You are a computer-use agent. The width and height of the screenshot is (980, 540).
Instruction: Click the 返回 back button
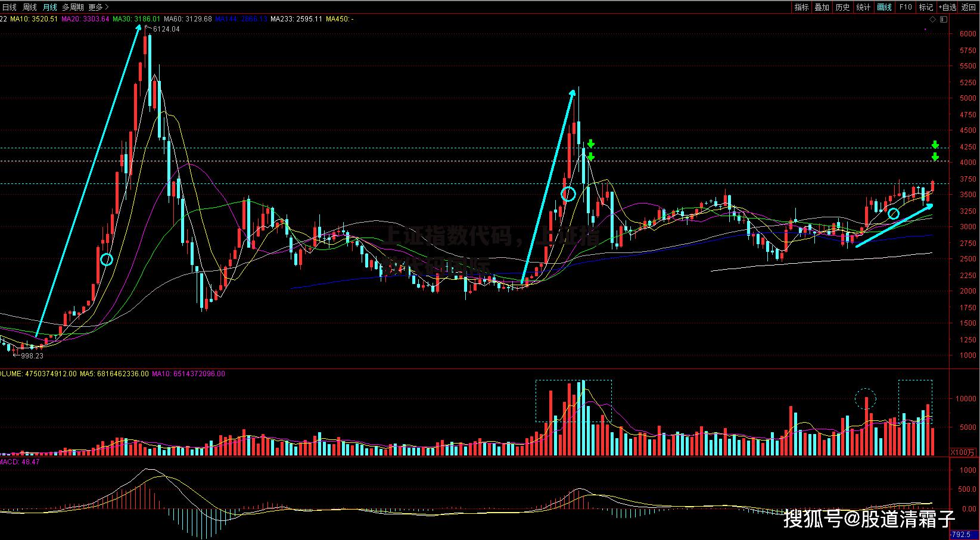(968, 7)
